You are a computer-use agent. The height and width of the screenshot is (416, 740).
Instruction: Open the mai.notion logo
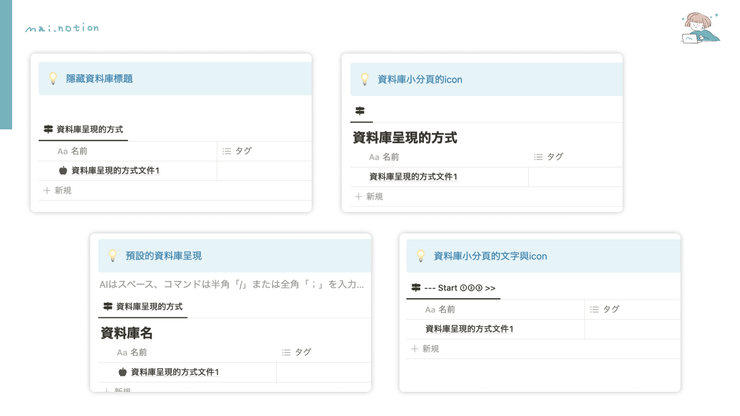click(62, 28)
